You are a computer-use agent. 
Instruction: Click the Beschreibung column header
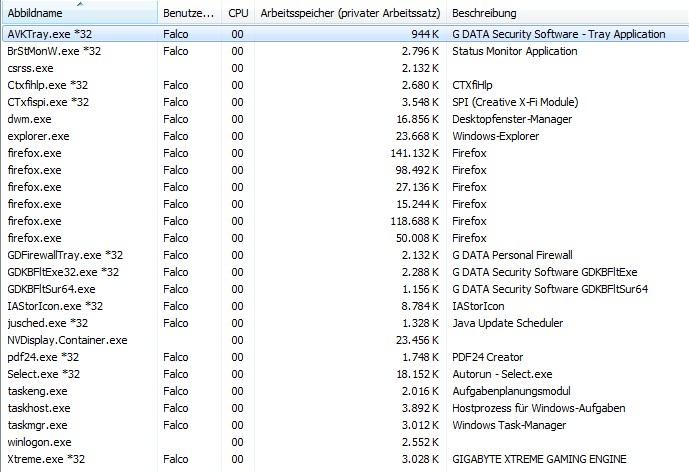[x=484, y=14]
